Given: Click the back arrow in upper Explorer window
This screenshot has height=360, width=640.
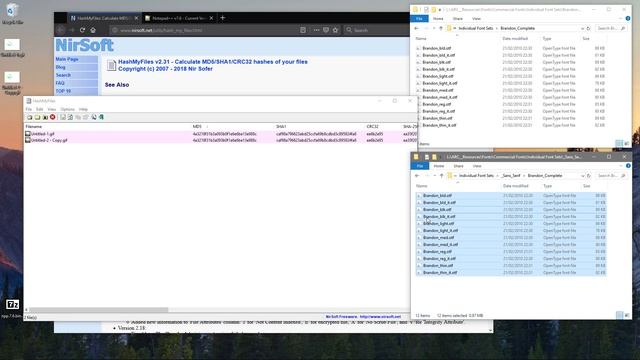Looking at the screenshot, I should [x=416, y=28].
